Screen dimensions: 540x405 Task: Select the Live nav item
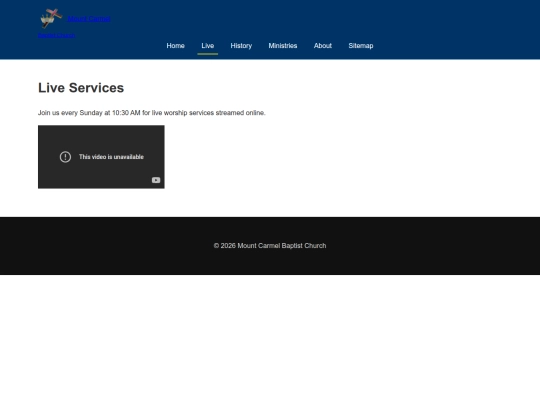click(208, 46)
